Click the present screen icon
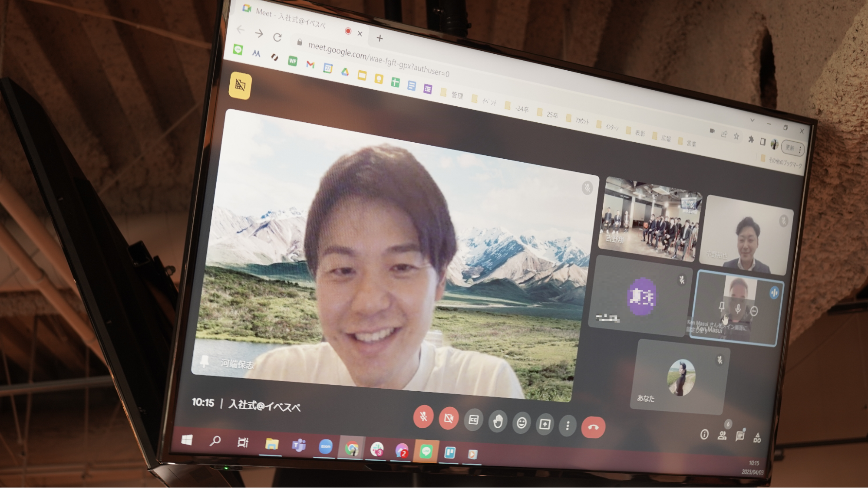Viewport: 868px width, 488px height. 545,424
